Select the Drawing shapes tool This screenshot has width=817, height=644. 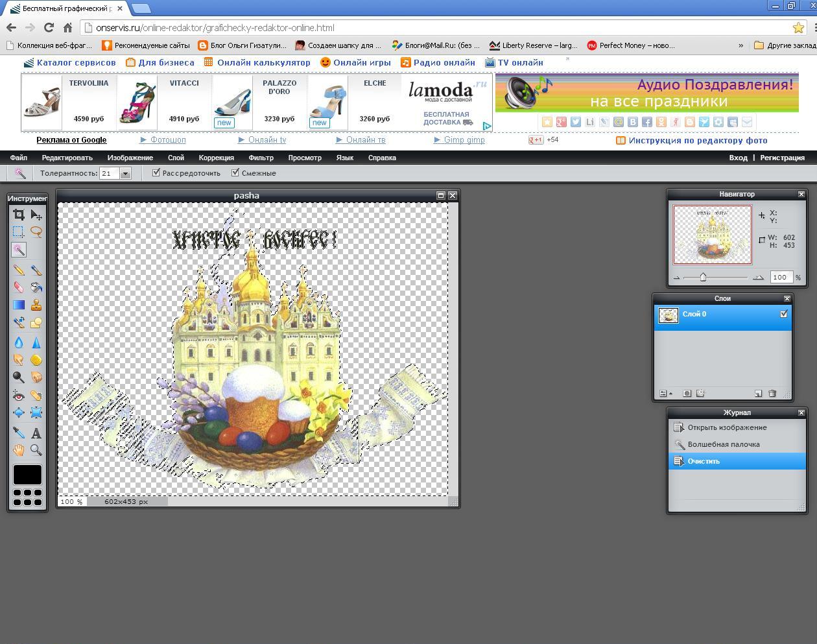(x=36, y=322)
